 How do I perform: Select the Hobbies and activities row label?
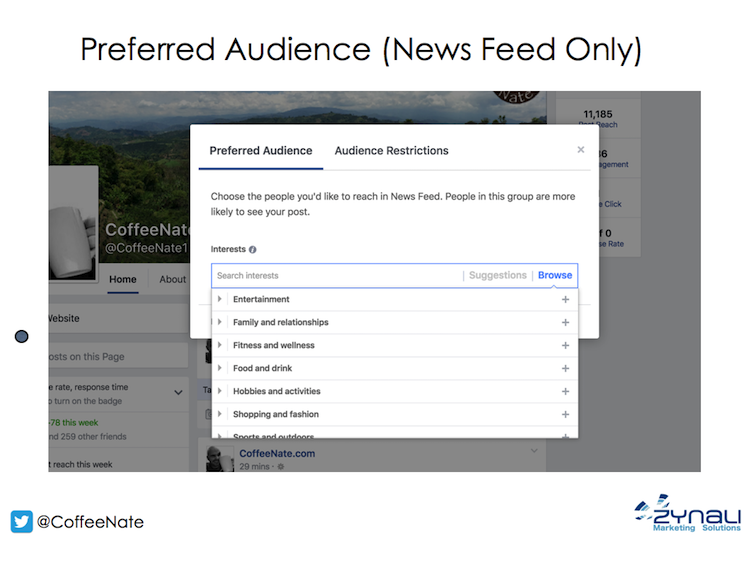[276, 391]
